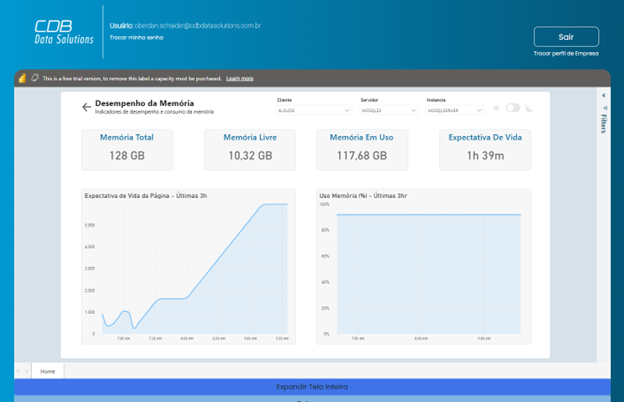
Task: Click the moon dark-mode icon
Action: (x=528, y=108)
